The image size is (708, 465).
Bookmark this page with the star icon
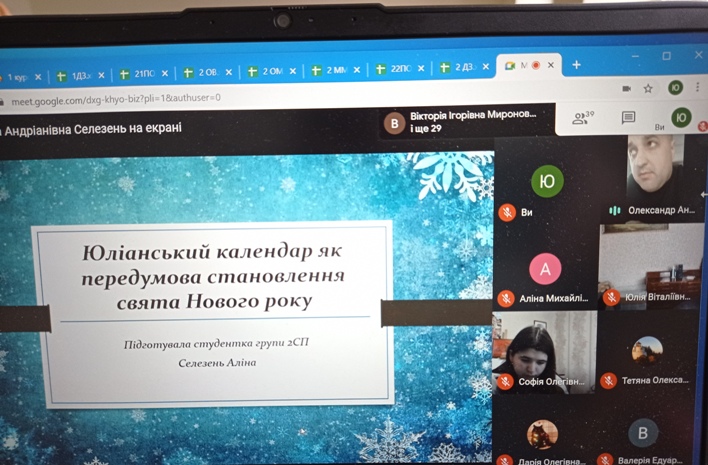[648, 88]
